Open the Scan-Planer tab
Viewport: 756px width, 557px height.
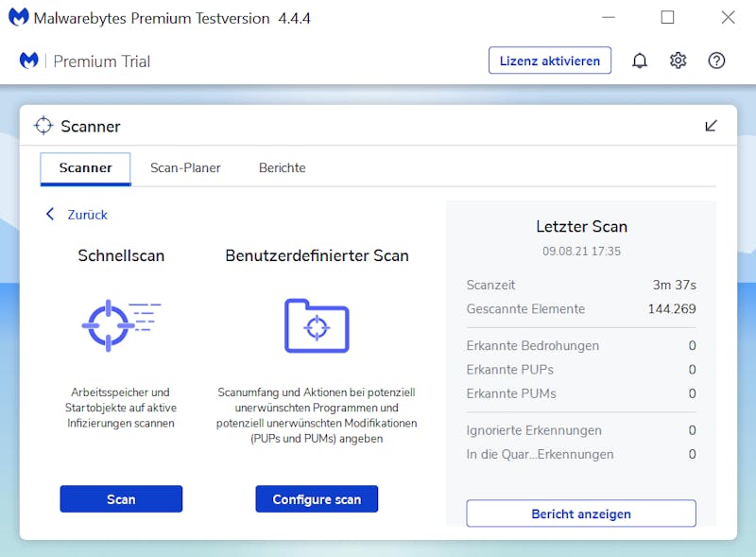coord(185,168)
